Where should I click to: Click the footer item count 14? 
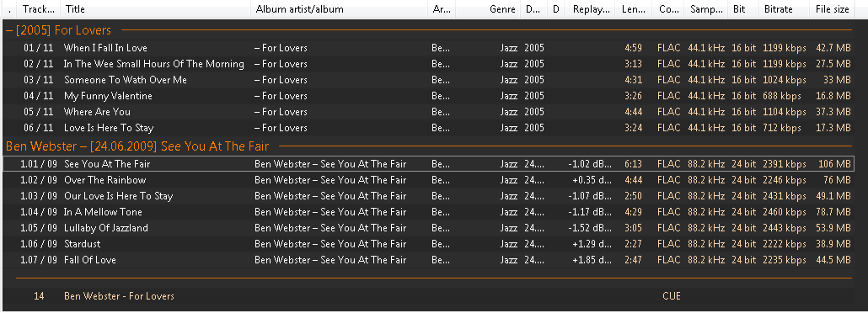pos(39,296)
